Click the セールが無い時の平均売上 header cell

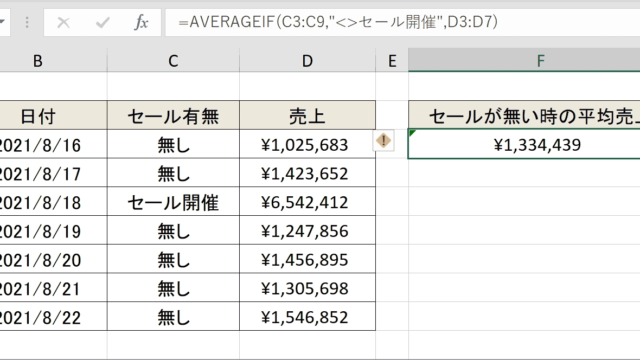point(524,116)
